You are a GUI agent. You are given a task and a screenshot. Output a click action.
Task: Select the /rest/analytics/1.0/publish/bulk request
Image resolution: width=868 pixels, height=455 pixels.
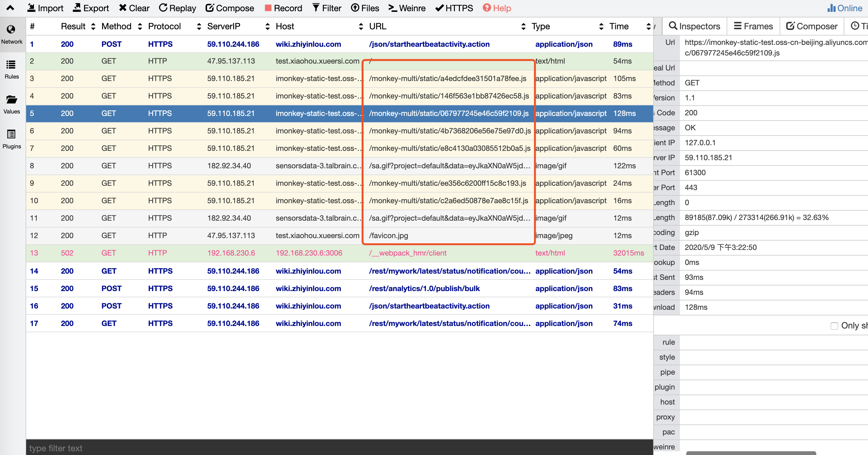click(x=339, y=289)
